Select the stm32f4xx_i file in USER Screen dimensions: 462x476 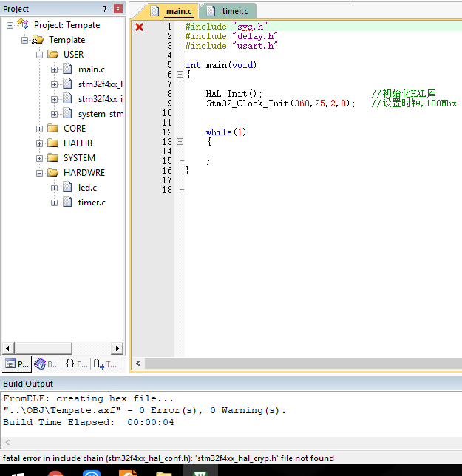pos(101,99)
